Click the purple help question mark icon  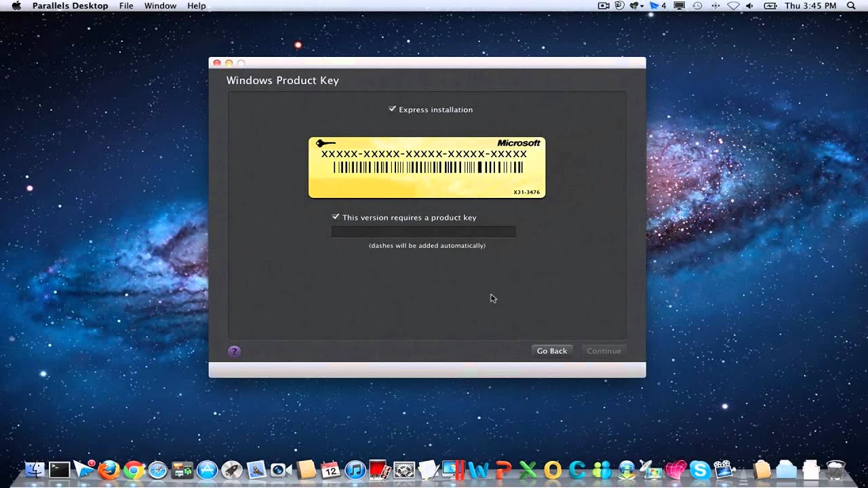(234, 351)
